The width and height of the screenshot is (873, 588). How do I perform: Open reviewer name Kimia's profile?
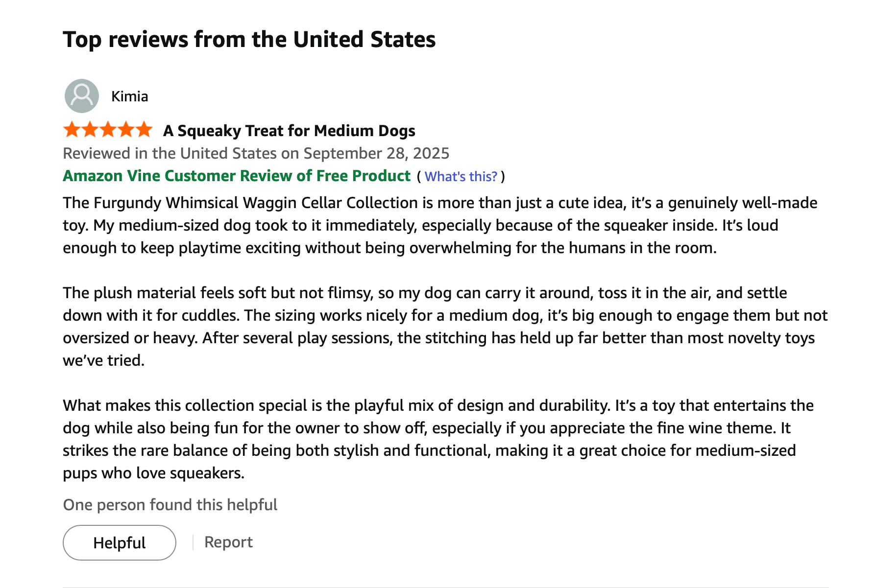(x=129, y=96)
